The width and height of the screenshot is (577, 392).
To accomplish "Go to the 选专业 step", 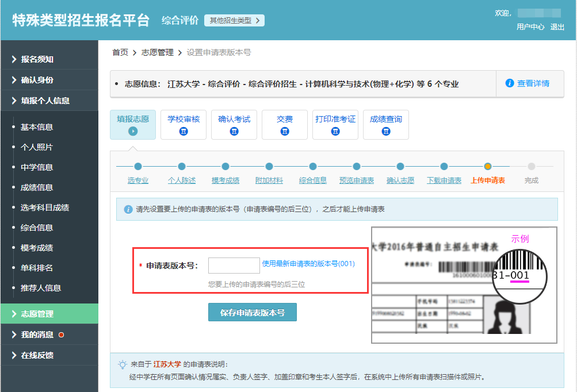I will coord(138,180).
